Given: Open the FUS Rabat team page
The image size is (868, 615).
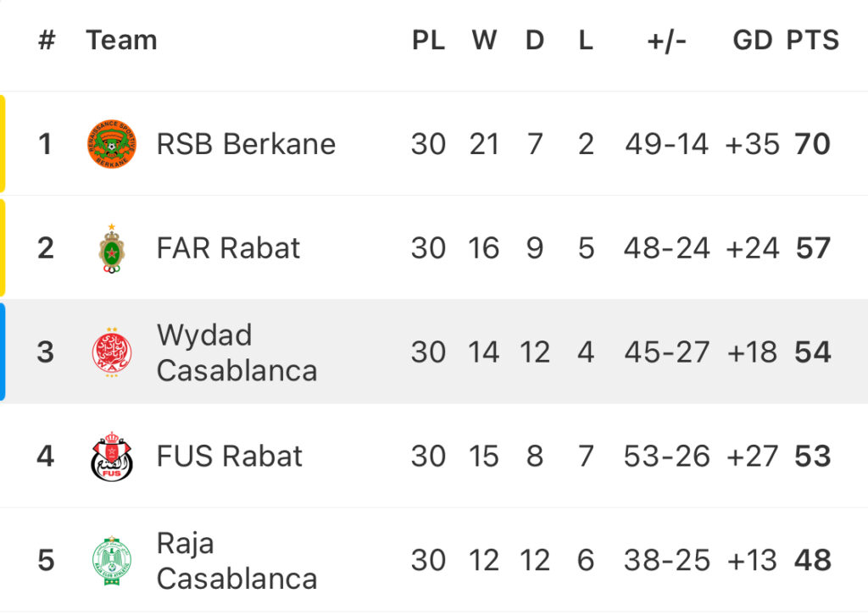Looking at the screenshot, I should [229, 457].
